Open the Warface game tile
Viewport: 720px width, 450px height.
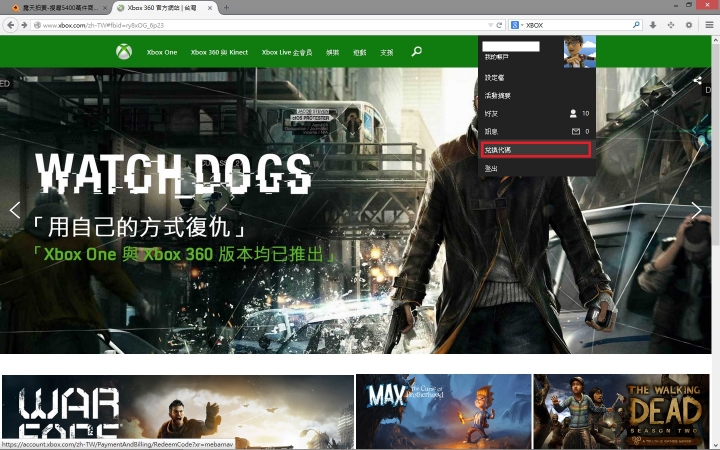(178, 411)
